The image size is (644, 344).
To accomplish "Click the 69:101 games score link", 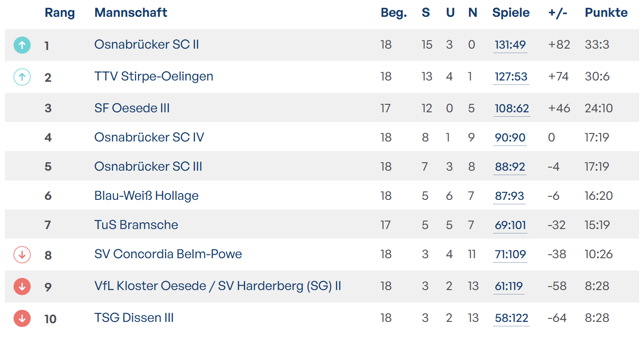I will tap(510, 226).
